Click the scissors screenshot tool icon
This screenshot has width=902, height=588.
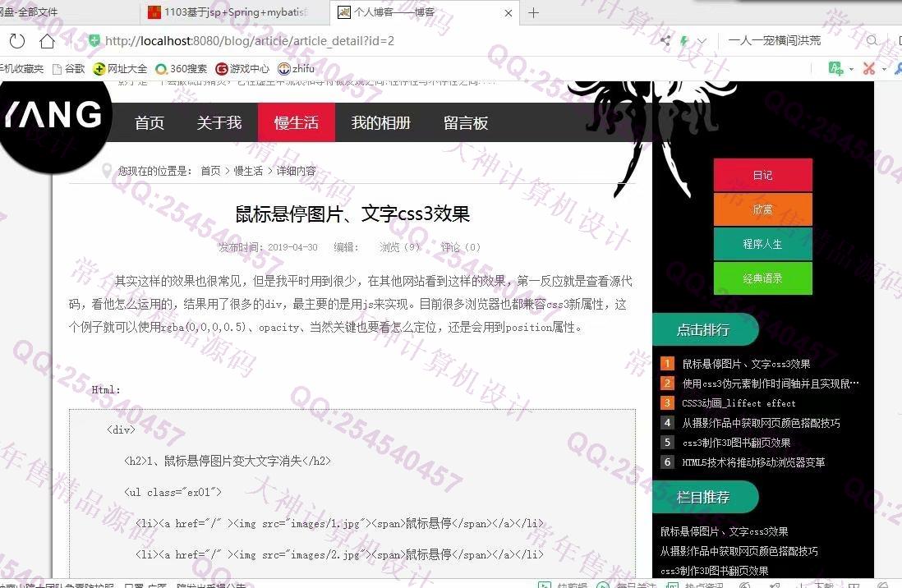[x=869, y=69]
